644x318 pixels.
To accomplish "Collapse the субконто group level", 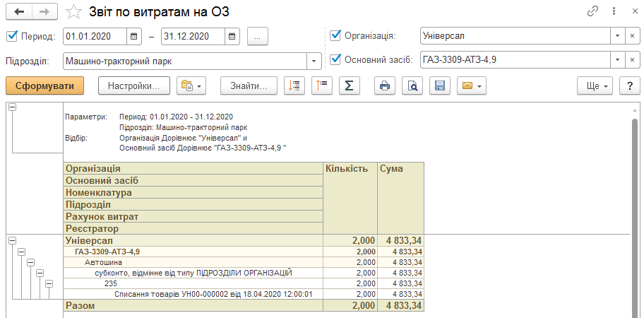I will point(40,273).
